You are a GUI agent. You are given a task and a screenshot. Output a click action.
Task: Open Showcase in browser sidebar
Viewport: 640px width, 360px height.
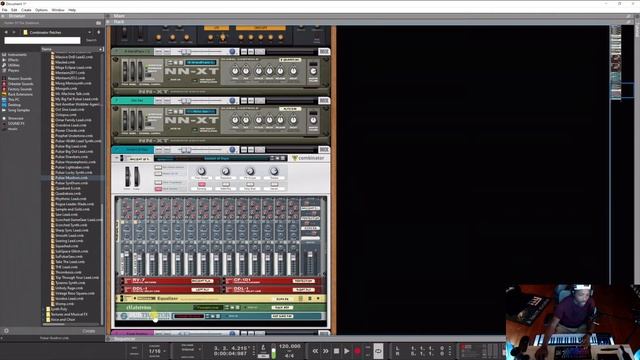point(13,118)
